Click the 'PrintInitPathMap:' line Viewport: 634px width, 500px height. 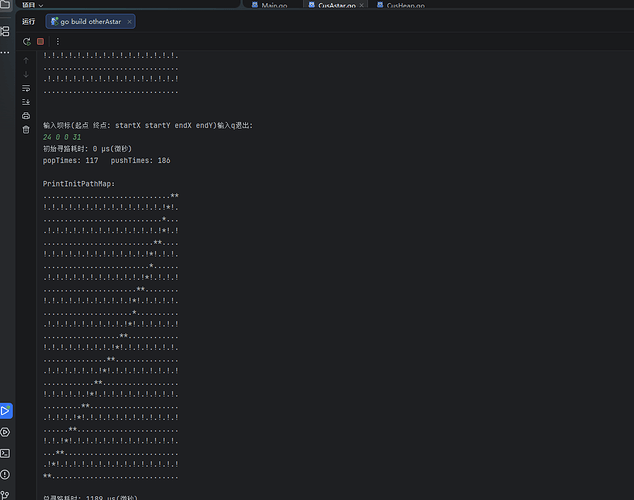[79, 184]
